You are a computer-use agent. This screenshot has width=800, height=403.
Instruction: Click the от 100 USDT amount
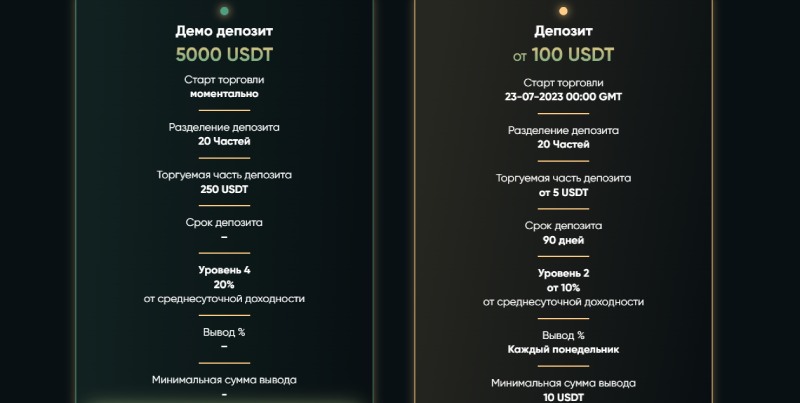click(563, 54)
